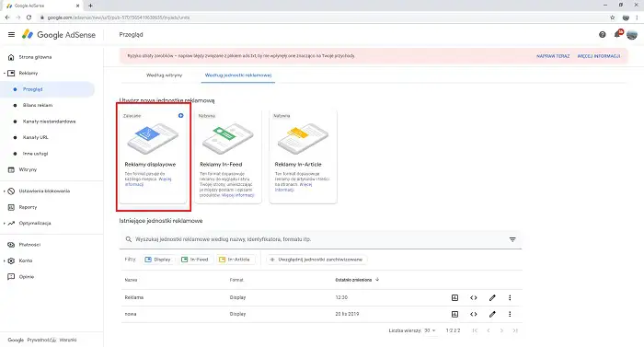This screenshot has width=644, height=347.
Task: Click the Strona główna home icon
Action: click(x=11, y=57)
